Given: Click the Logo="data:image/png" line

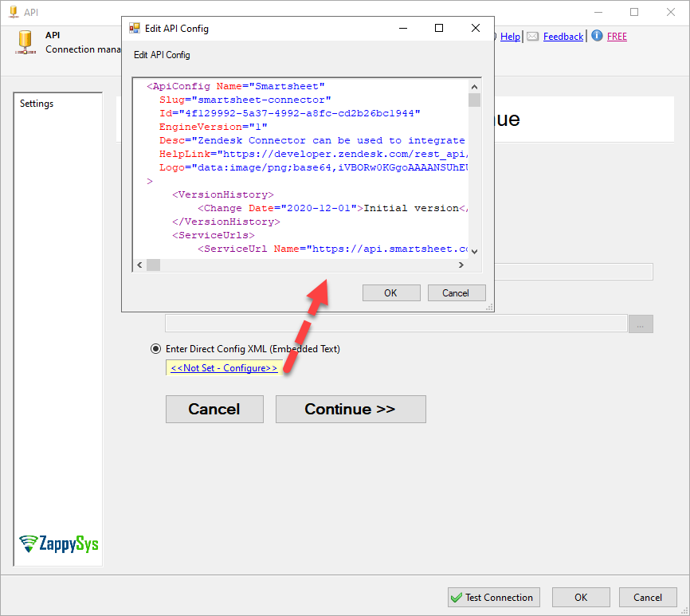Looking at the screenshot, I should (x=313, y=167).
